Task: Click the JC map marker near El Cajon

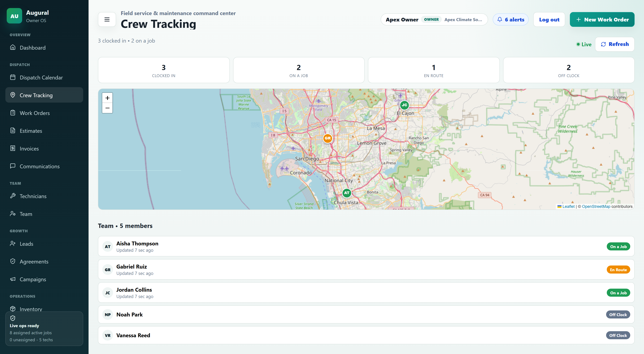Action: pyautogui.click(x=404, y=105)
